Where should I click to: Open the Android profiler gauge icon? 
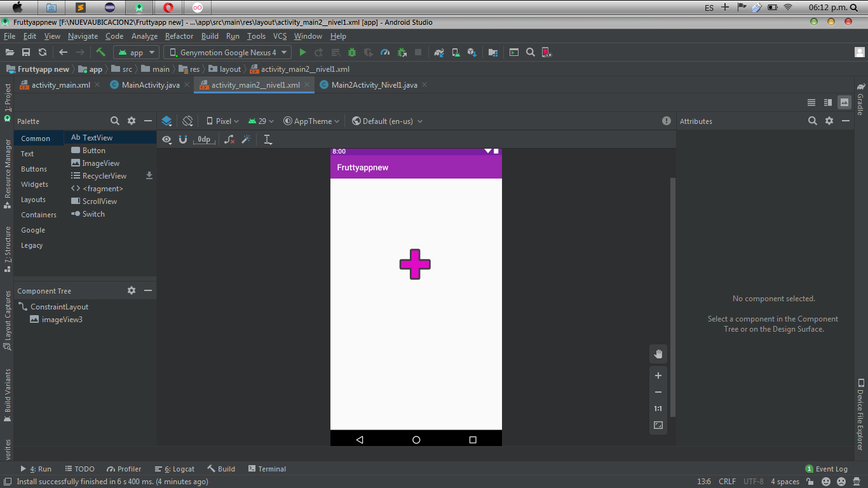pos(385,53)
